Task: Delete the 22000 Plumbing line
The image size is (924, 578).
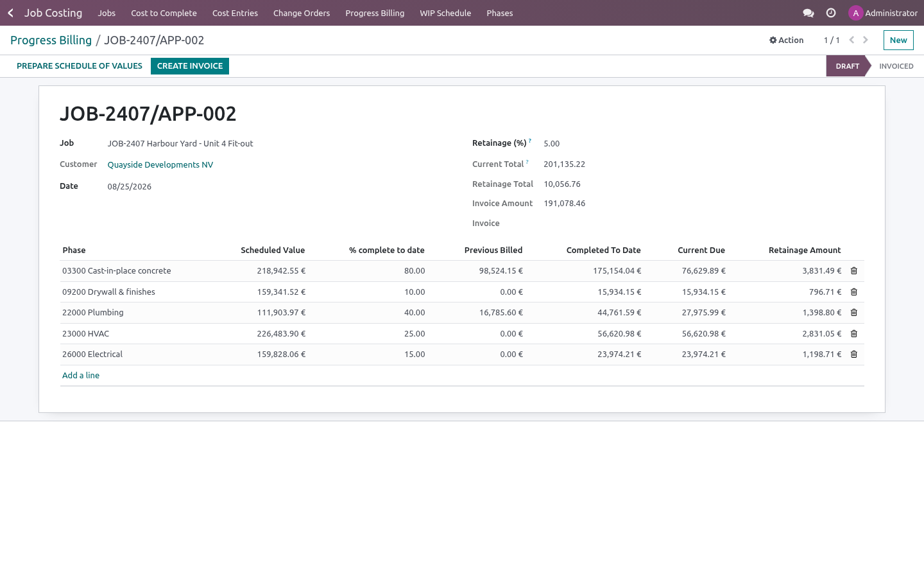Action: [x=854, y=313]
